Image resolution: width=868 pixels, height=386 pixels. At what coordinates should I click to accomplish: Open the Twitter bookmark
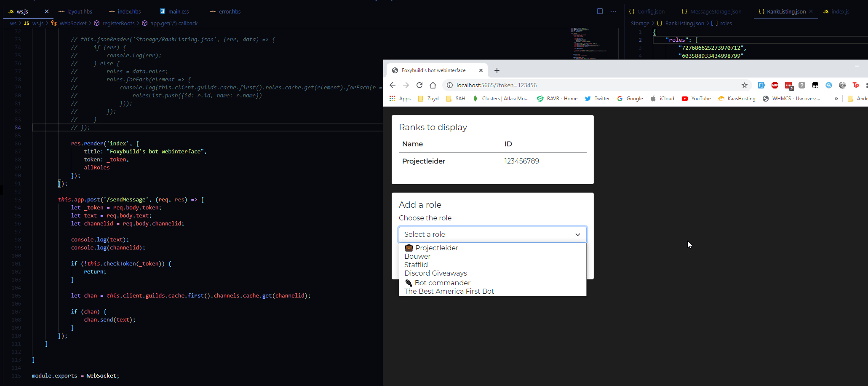[x=597, y=99]
